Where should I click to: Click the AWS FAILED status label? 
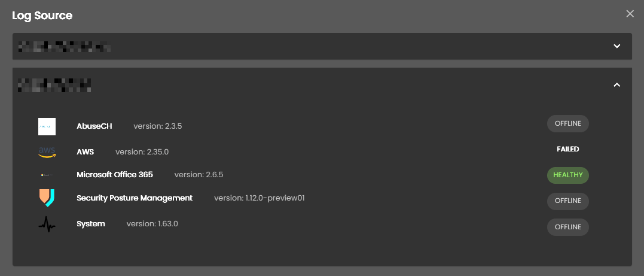coord(567,149)
